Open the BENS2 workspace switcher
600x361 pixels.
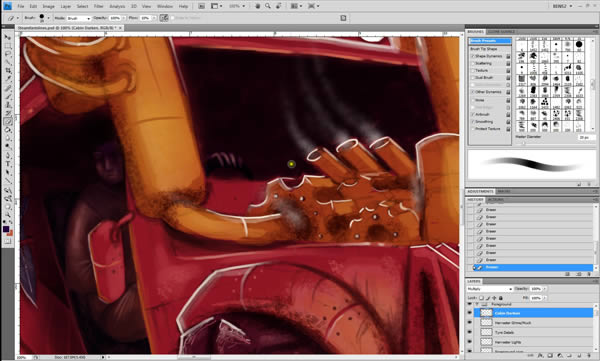click(x=563, y=6)
